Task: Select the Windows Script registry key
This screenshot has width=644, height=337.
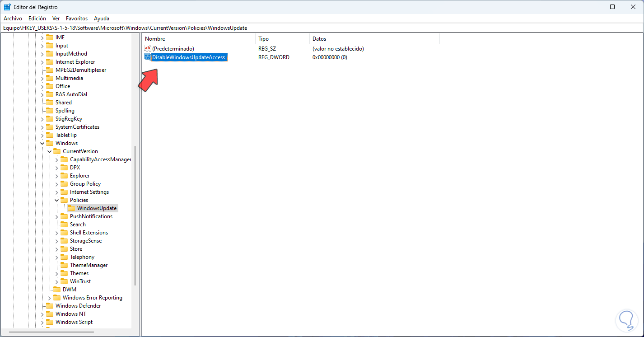Action: point(74,322)
